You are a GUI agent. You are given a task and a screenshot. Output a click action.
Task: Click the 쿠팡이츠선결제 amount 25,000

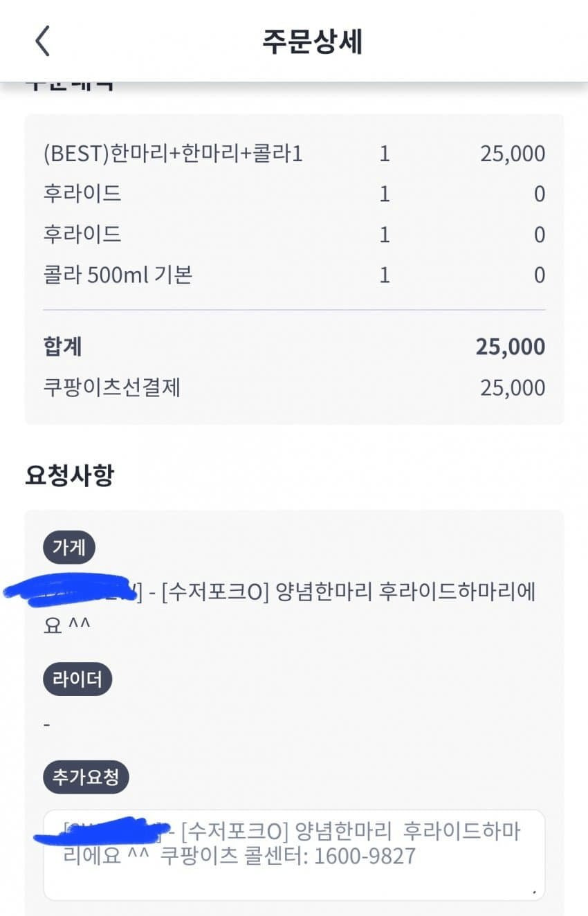pyautogui.click(x=512, y=387)
